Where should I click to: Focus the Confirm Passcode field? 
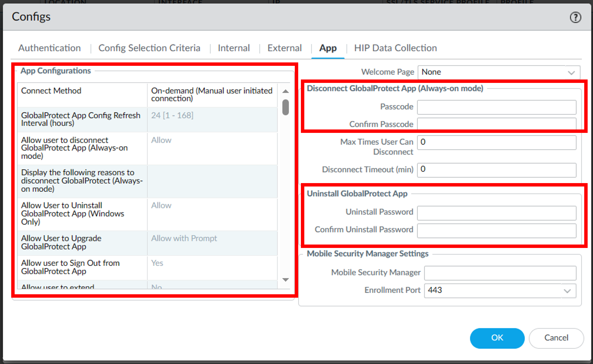pos(496,124)
